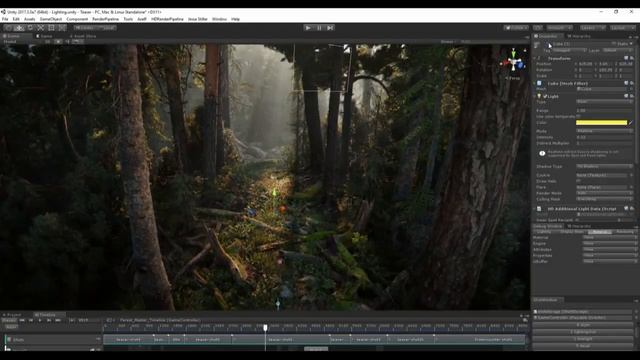Screen dimensions: 640x360
Task: Open the File menu
Action: point(5,19)
